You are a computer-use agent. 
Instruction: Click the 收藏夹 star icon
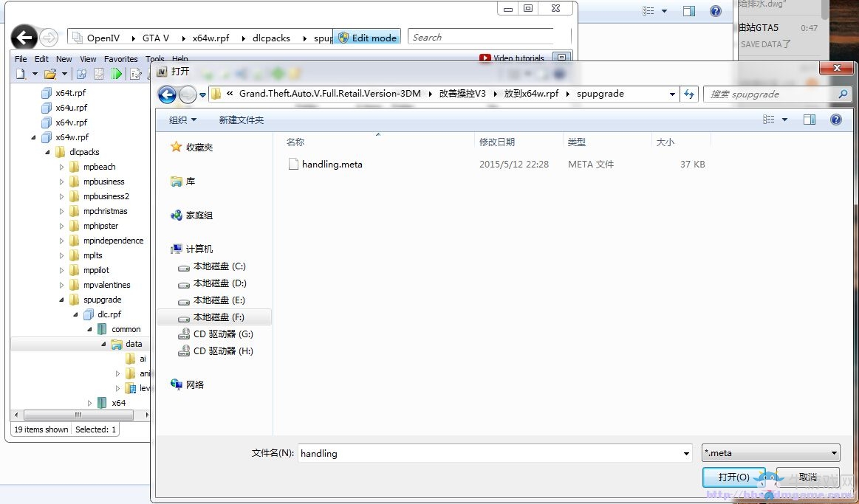point(176,147)
